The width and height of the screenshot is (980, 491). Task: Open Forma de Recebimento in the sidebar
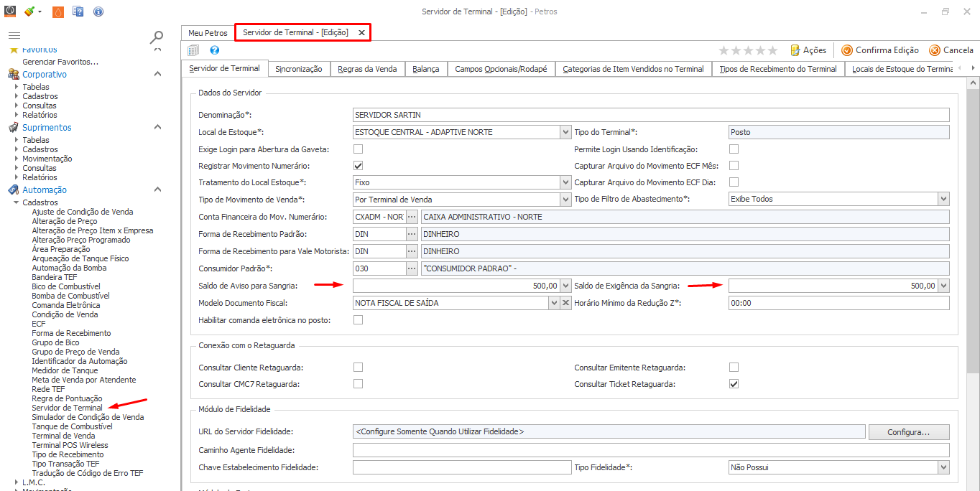(x=71, y=333)
